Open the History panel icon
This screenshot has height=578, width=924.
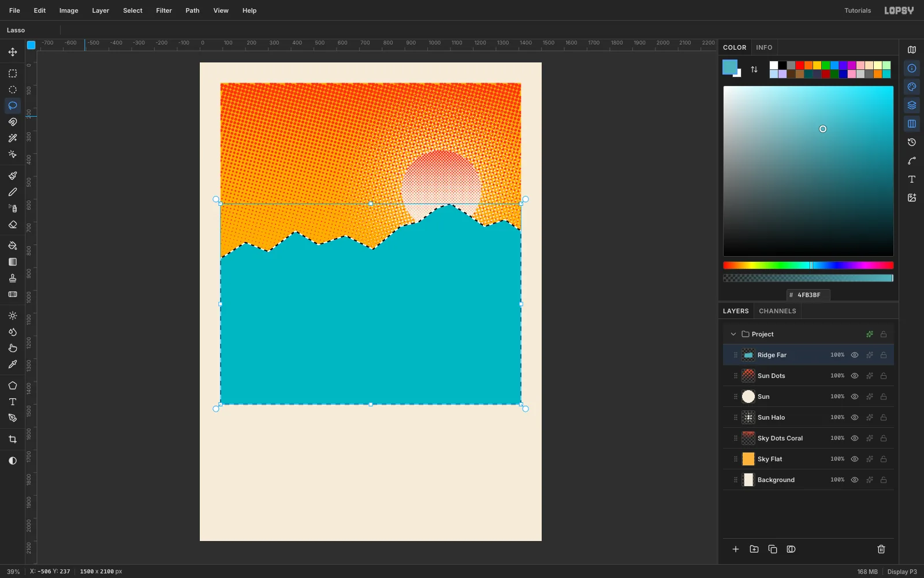pos(912,142)
